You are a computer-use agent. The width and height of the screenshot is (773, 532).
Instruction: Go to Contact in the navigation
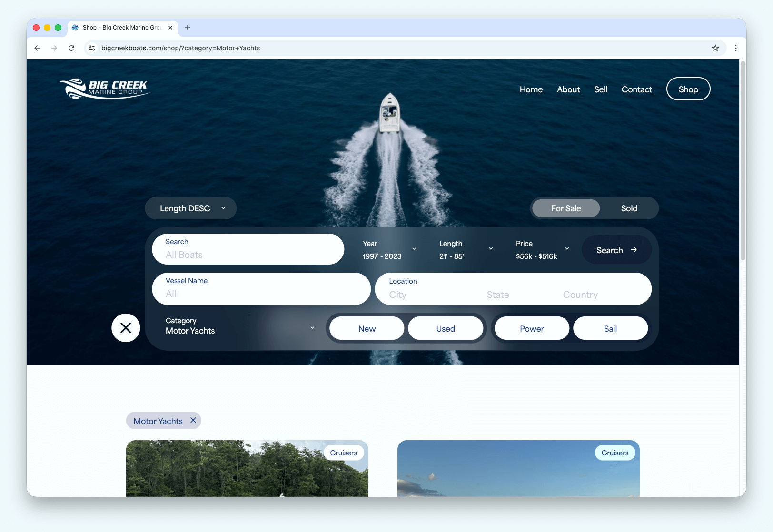[x=636, y=89]
